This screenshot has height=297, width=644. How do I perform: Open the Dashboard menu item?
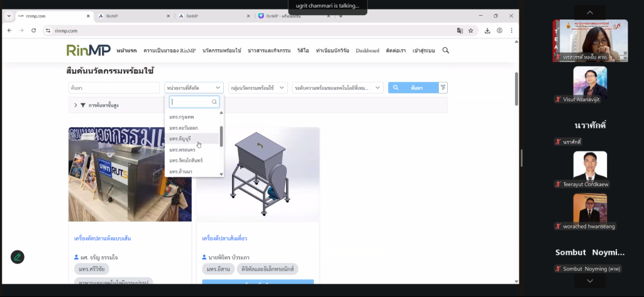click(x=367, y=51)
